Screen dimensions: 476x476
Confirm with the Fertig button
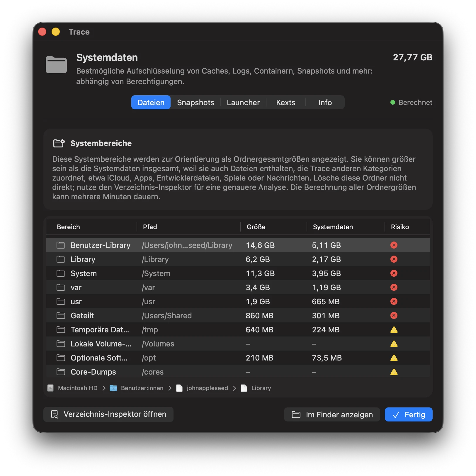(409, 414)
